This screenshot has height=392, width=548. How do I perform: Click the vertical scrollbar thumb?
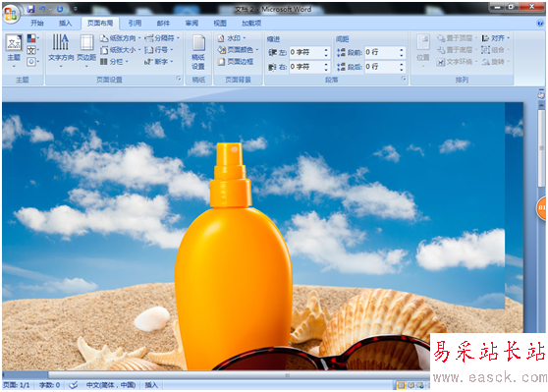pos(541,149)
